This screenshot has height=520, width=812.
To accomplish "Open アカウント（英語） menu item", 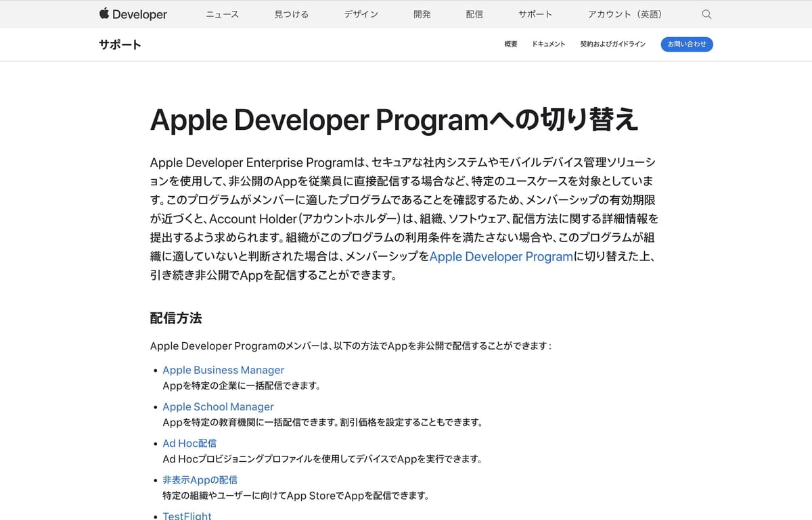I will pyautogui.click(x=627, y=14).
